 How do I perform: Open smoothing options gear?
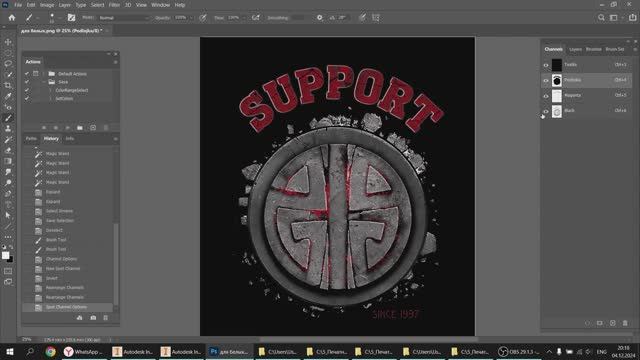point(320,18)
